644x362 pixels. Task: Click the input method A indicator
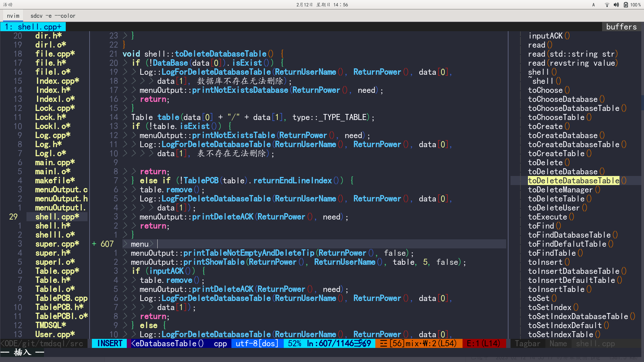tap(593, 5)
